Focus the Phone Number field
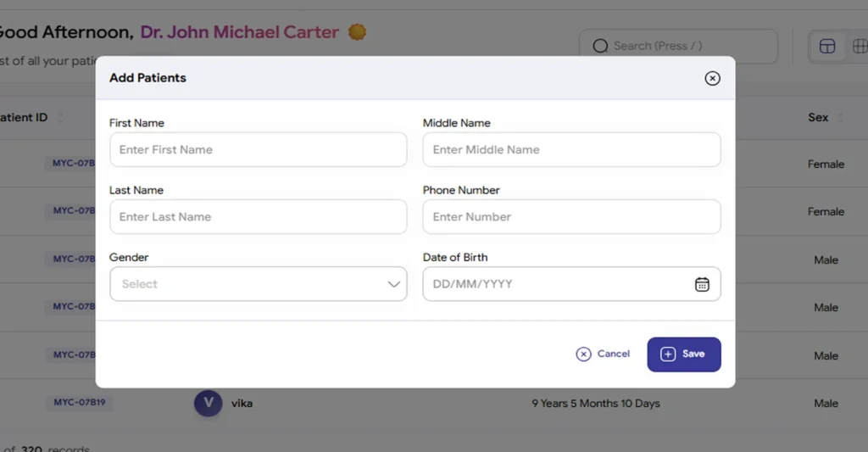 coord(572,216)
